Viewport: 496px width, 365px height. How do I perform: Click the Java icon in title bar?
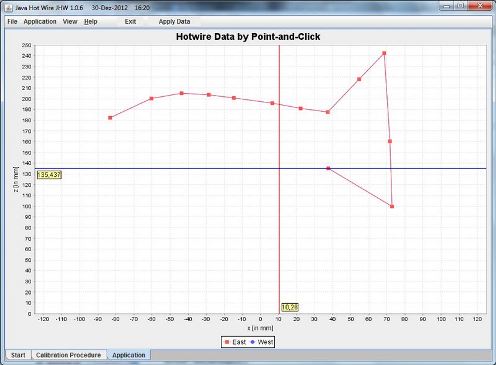pos(9,8)
